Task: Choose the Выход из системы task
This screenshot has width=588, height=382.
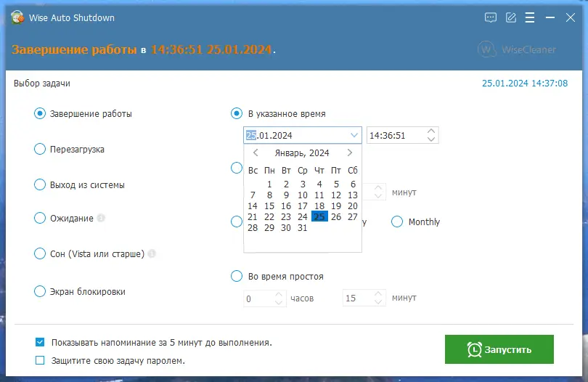Action: point(40,184)
